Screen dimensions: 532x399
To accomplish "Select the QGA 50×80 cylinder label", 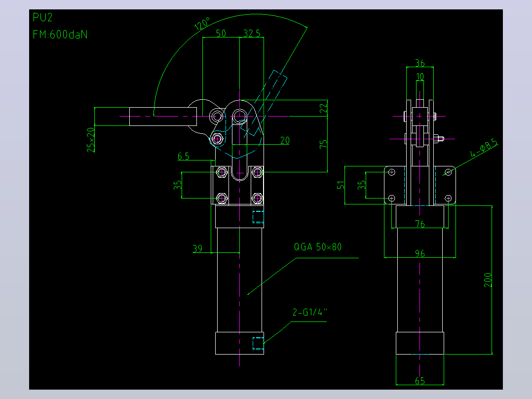I will 318,247.
